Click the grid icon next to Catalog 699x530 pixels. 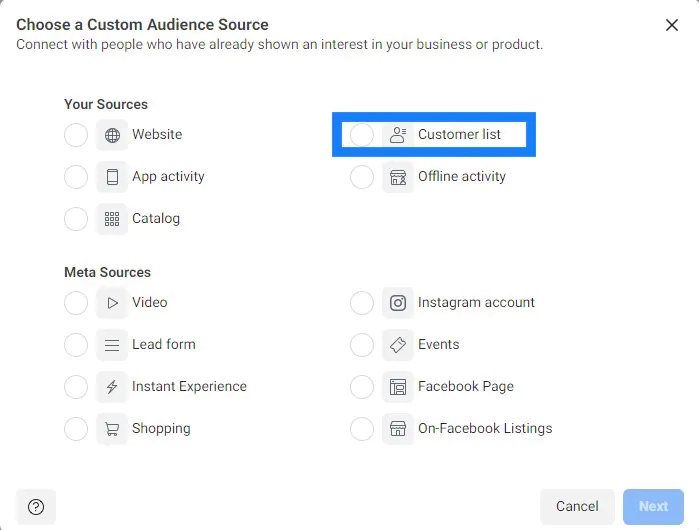tap(112, 219)
